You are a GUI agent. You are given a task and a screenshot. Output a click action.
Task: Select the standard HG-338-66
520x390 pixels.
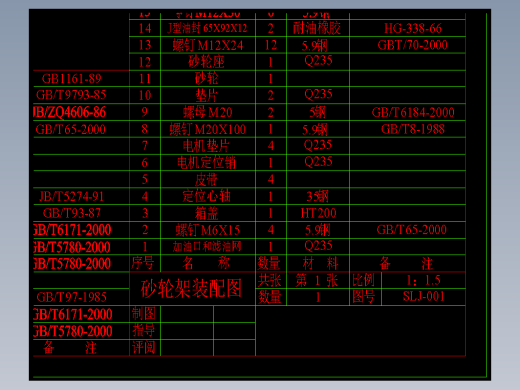click(x=413, y=28)
